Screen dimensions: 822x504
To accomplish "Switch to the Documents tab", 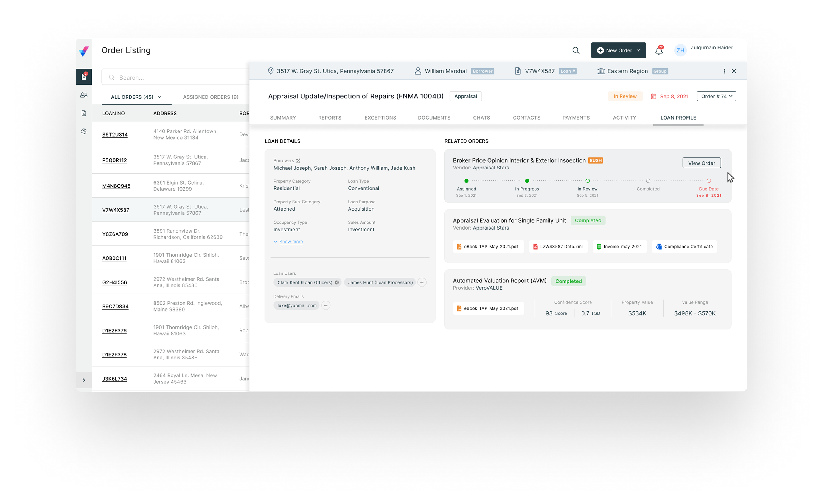I will (434, 118).
